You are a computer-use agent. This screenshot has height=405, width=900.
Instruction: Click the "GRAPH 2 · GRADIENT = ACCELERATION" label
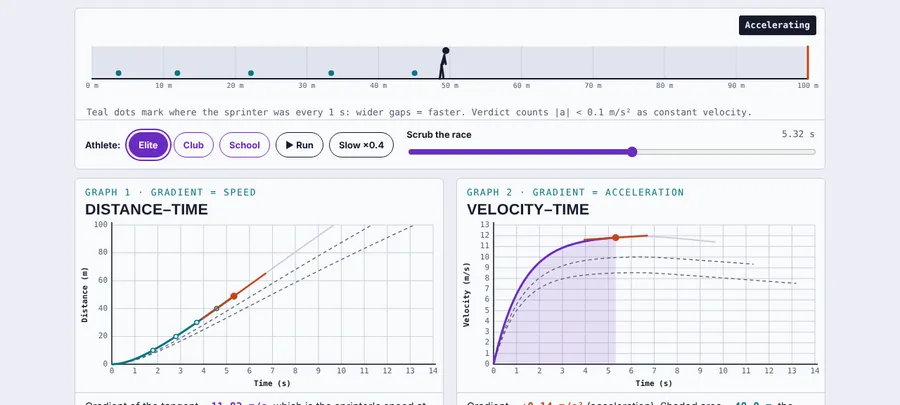(x=575, y=192)
